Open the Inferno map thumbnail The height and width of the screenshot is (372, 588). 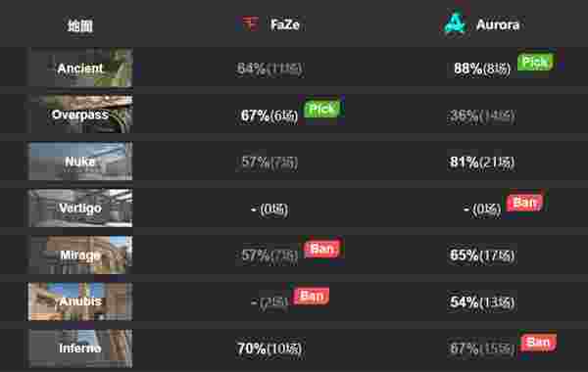pyautogui.click(x=80, y=349)
